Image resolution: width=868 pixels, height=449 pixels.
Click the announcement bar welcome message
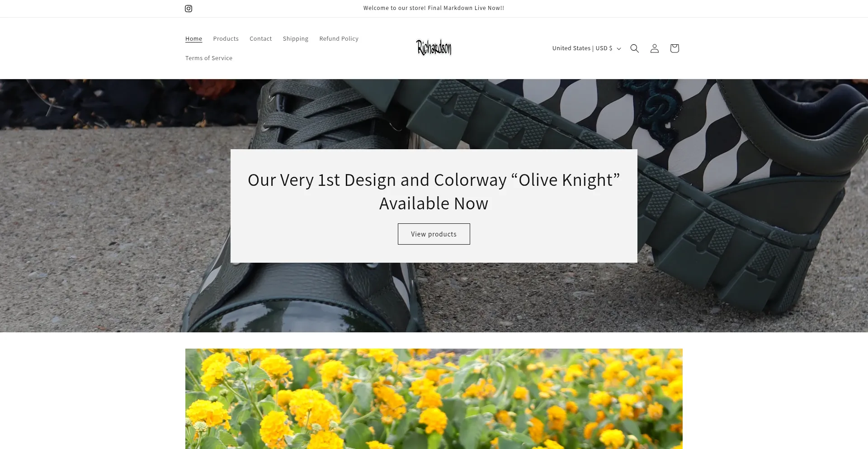pos(434,8)
